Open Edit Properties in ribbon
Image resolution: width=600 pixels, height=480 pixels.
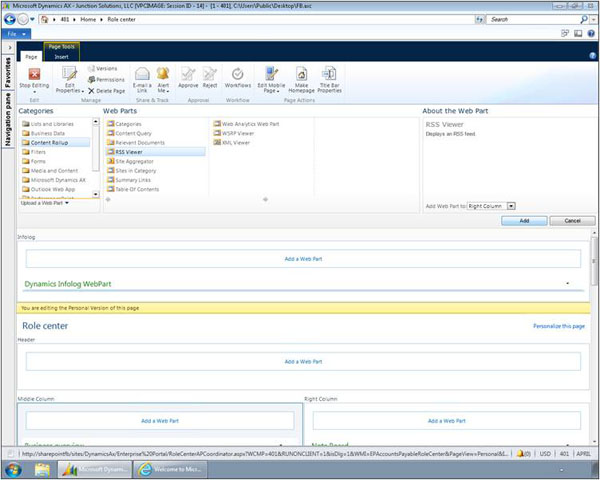[x=69, y=80]
